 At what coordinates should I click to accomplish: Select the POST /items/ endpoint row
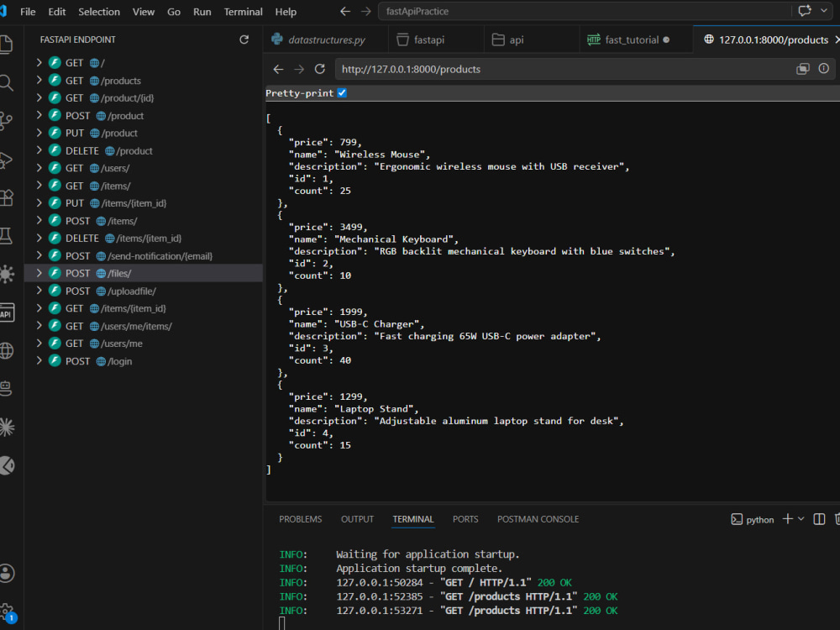point(144,221)
